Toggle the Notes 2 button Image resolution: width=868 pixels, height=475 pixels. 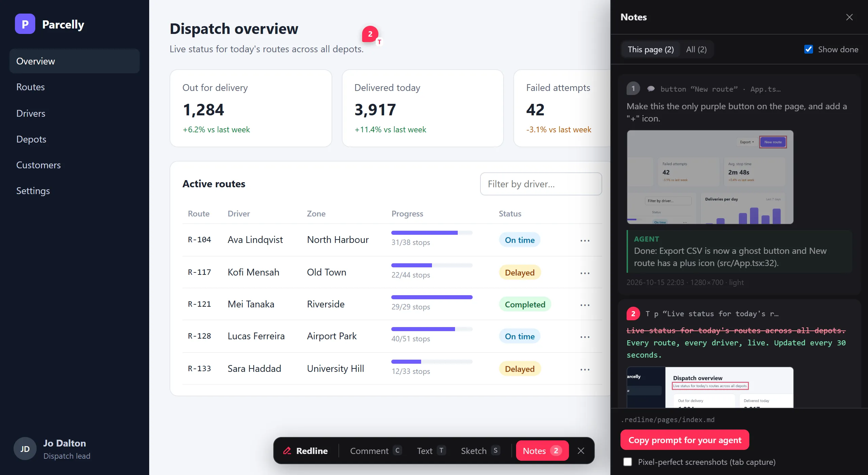[x=542, y=451]
